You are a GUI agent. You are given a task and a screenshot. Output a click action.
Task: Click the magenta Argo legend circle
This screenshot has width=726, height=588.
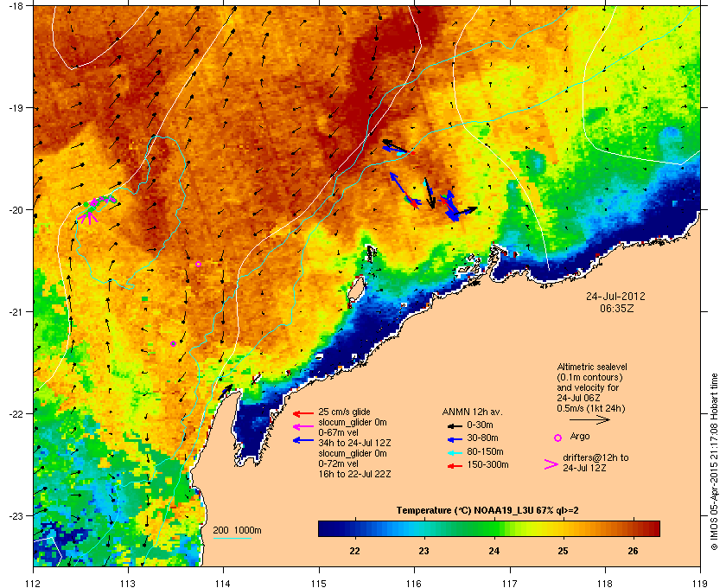558,438
